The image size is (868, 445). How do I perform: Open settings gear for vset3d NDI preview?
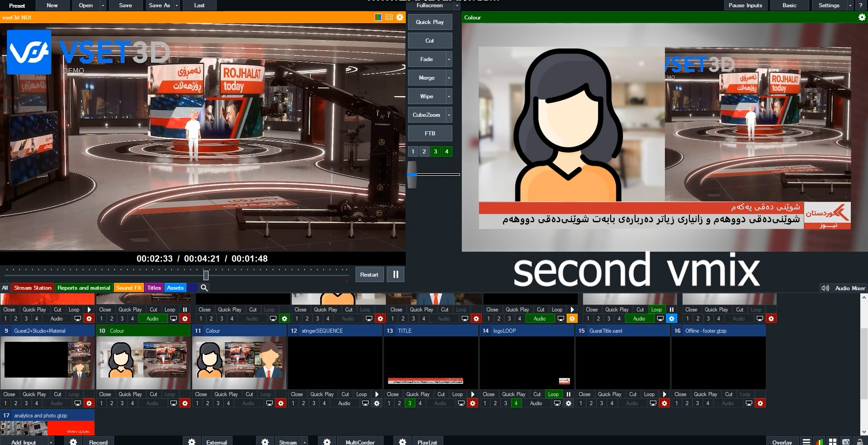pos(400,17)
